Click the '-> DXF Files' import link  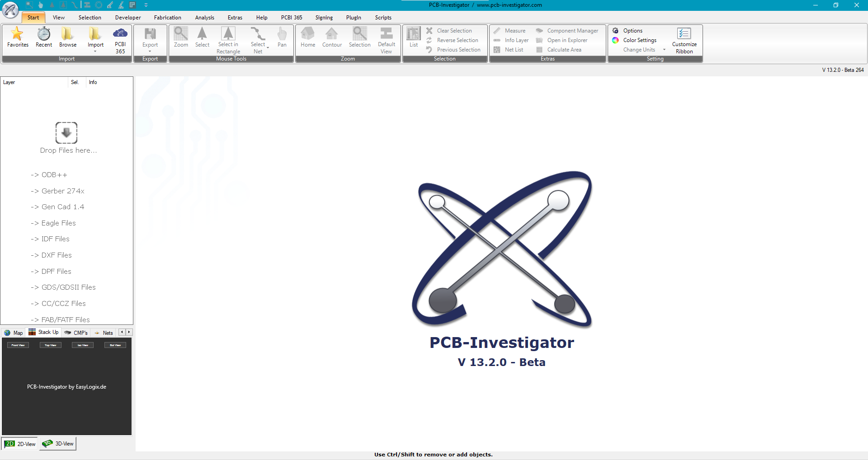tap(51, 255)
